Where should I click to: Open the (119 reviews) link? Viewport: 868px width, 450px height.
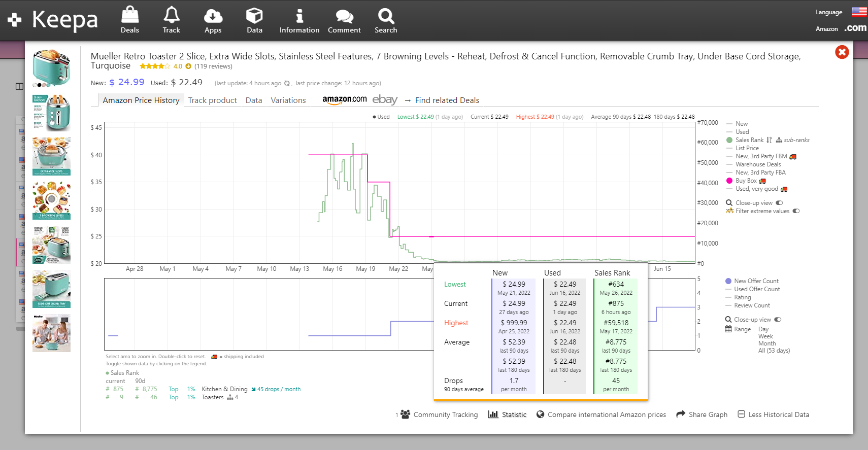pyautogui.click(x=213, y=66)
